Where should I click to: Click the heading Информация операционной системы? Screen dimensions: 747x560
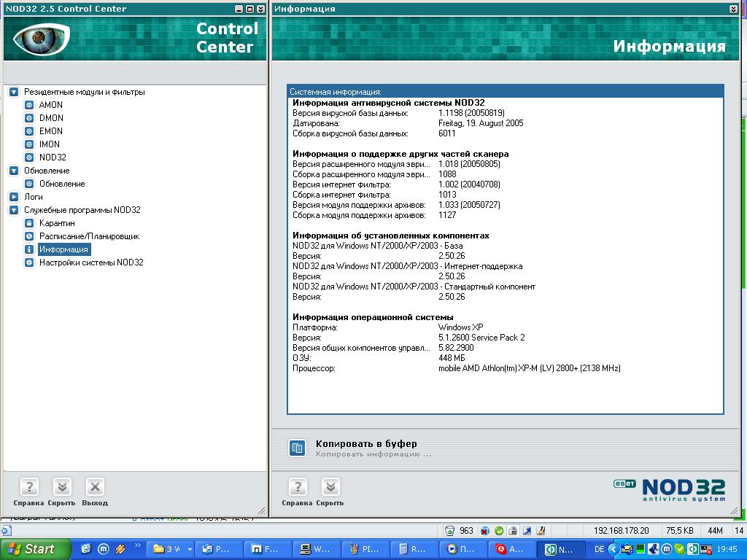click(373, 317)
